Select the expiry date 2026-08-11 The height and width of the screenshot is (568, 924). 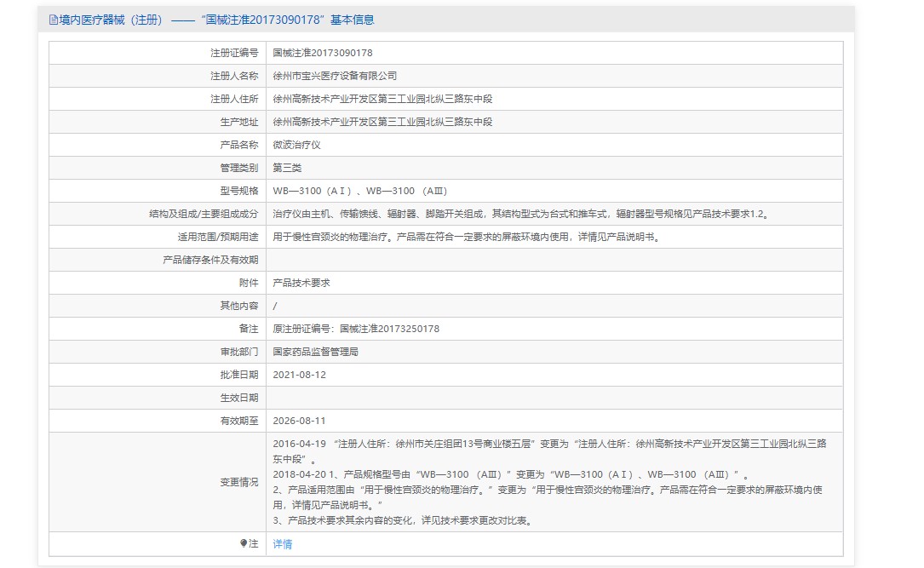click(299, 421)
